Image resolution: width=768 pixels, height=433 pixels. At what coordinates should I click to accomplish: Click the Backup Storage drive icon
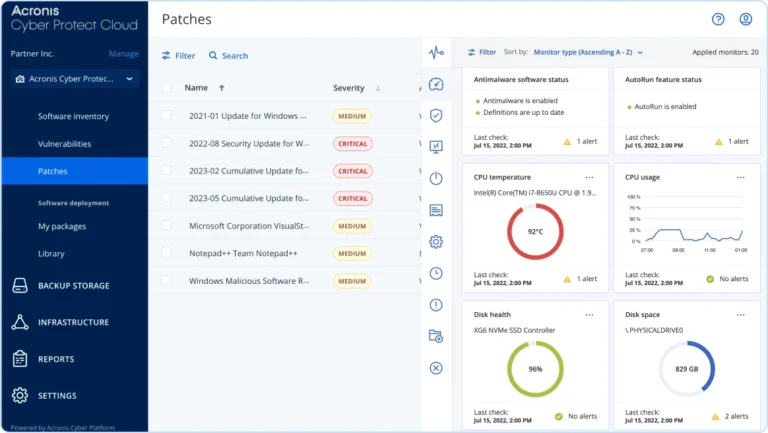20,286
